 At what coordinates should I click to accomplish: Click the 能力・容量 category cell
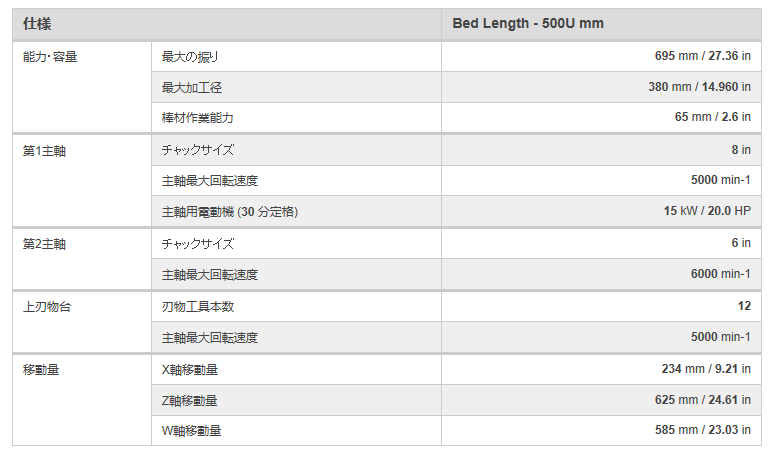click(50, 57)
